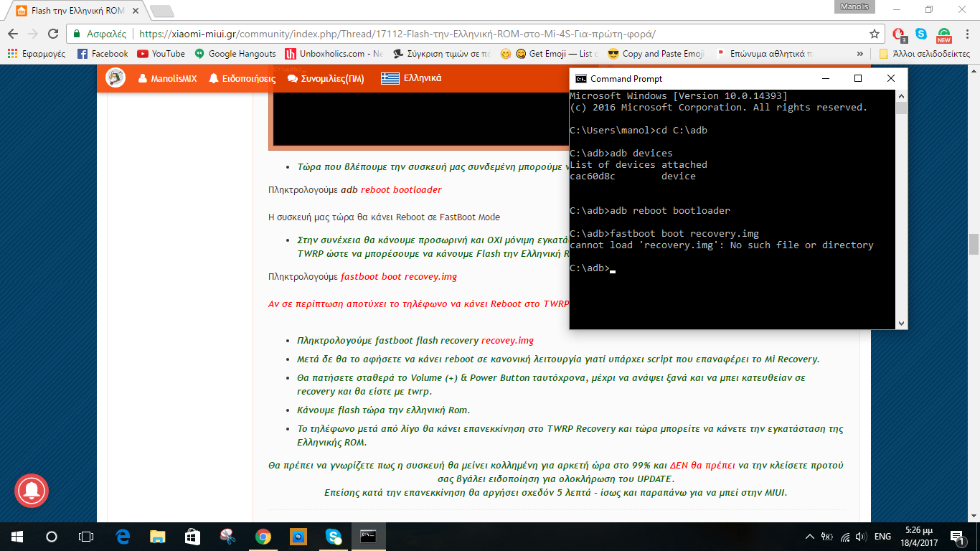
Task: Click the Command Prompt vertical scrollbar
Action: tap(901, 215)
